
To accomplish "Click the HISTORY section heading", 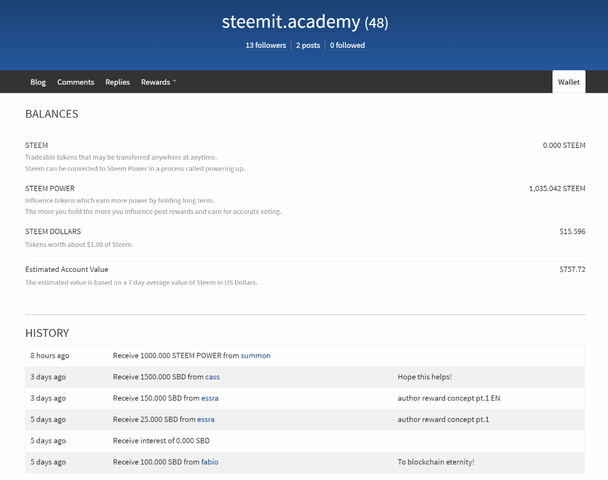I will click(x=47, y=333).
